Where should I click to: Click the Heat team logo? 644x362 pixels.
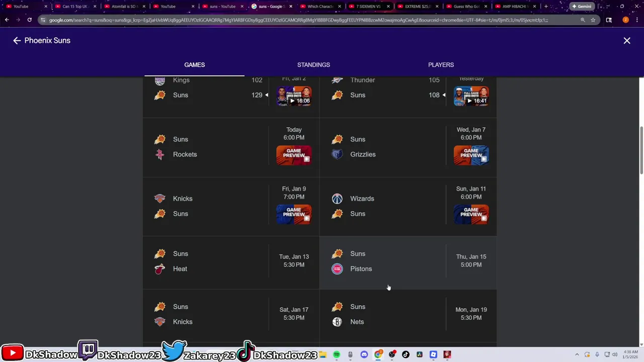click(x=160, y=269)
